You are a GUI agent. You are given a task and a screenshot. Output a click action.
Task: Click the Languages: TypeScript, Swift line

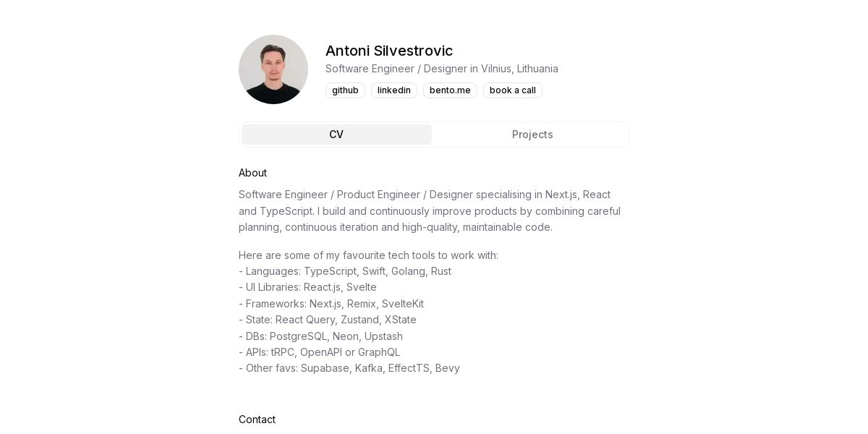345,271
